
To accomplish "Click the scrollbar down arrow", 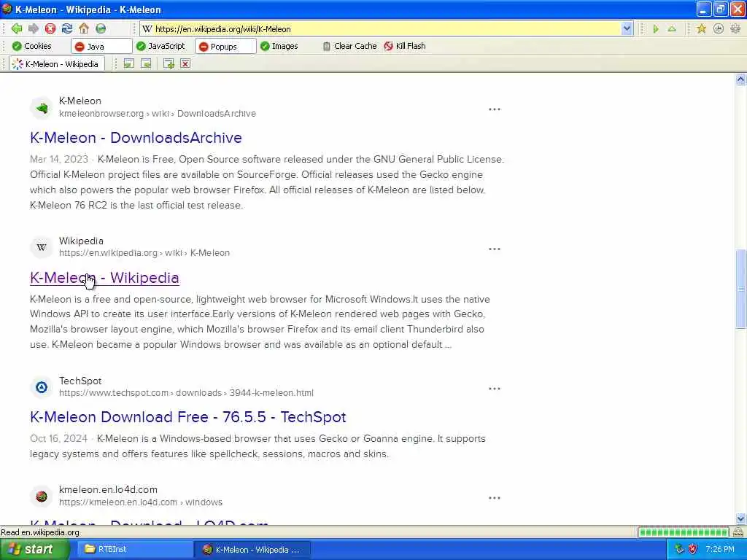I will (740, 518).
